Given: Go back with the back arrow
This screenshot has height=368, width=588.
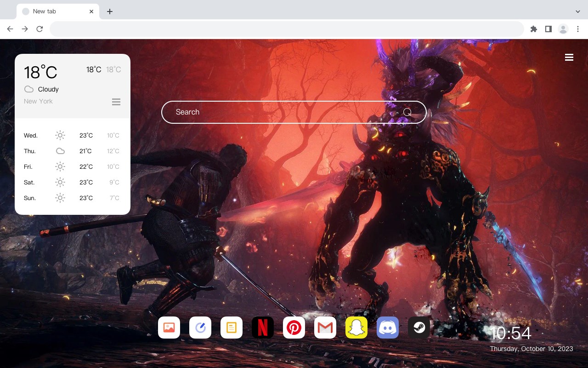Looking at the screenshot, I should (x=10, y=29).
